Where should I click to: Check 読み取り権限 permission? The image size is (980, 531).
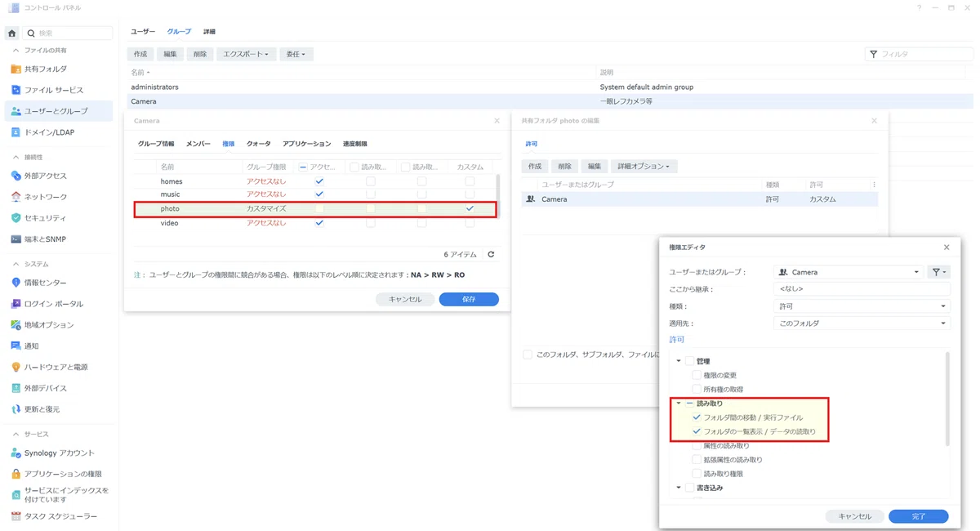(697, 474)
